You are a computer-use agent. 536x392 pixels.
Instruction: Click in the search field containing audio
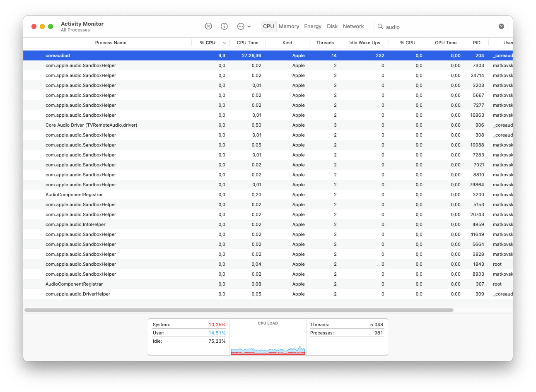[441, 26]
